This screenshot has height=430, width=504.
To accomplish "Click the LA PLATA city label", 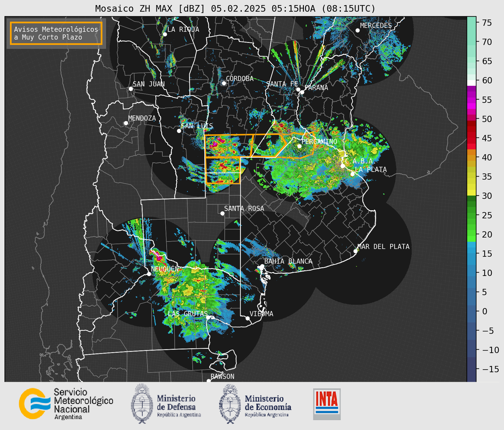I will point(371,170).
